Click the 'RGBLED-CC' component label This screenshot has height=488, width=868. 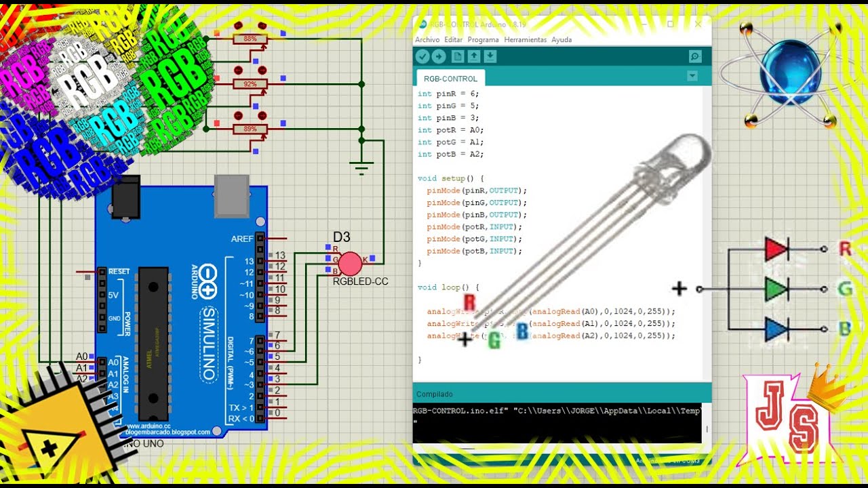360,281
